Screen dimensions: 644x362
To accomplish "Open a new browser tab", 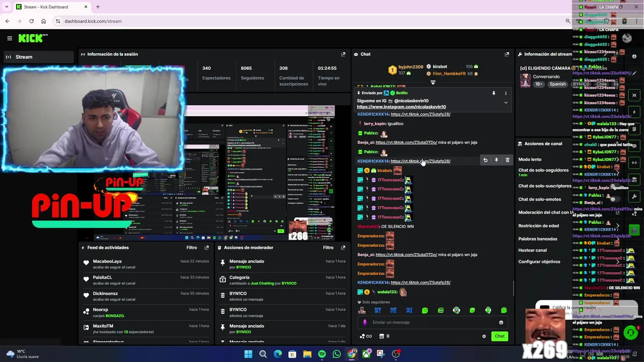I will (98, 7).
